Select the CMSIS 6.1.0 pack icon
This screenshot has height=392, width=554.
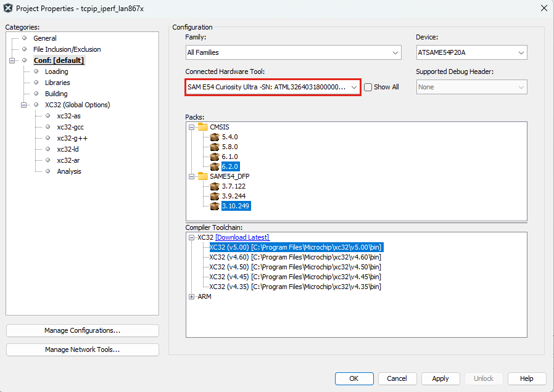click(x=215, y=157)
